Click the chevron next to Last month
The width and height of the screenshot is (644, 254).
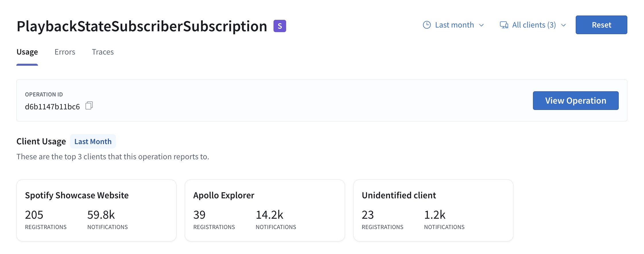pos(481,26)
